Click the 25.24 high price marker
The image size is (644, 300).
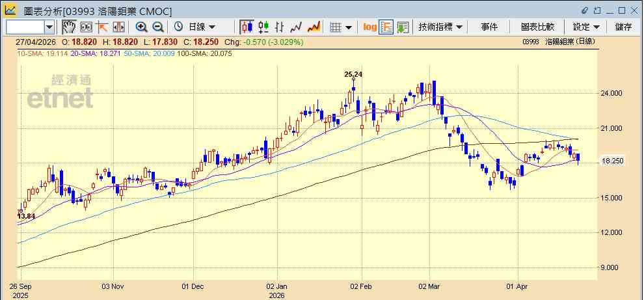tap(353, 74)
